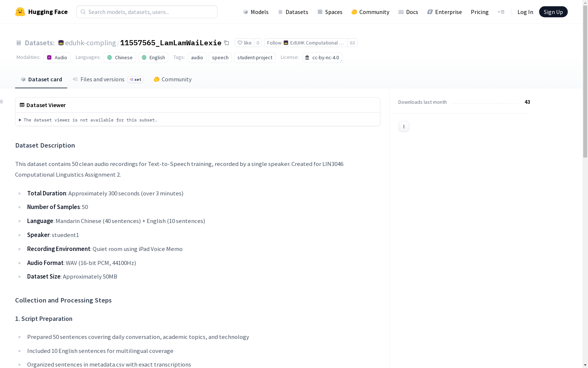Click the Downloads last month count 43
The image size is (588, 368).
tap(527, 102)
